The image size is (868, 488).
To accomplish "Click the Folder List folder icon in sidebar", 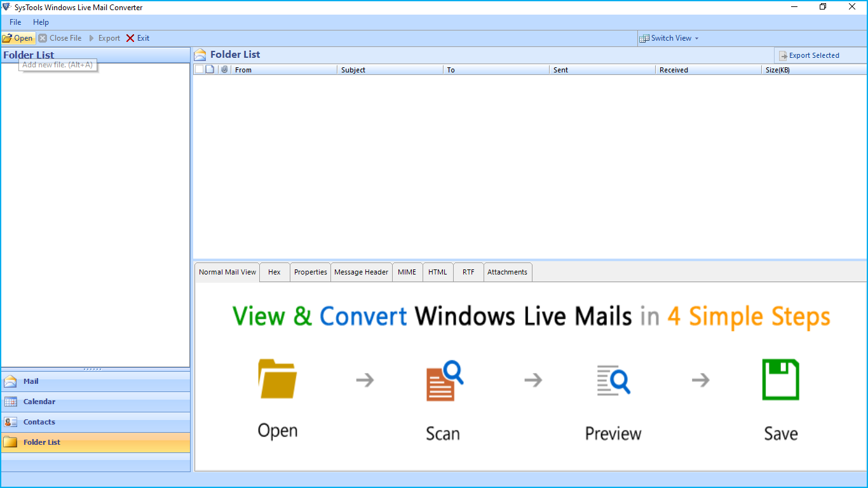I will pos(10,442).
